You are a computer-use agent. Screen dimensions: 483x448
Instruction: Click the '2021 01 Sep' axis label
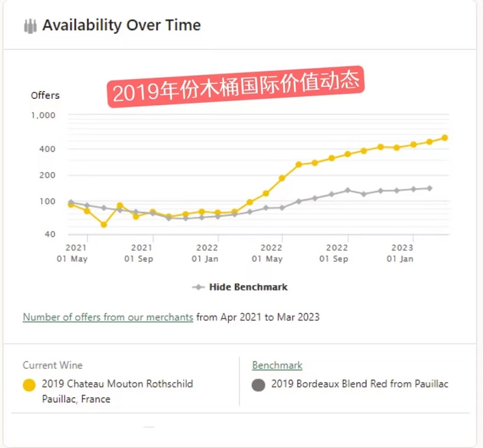(139, 253)
